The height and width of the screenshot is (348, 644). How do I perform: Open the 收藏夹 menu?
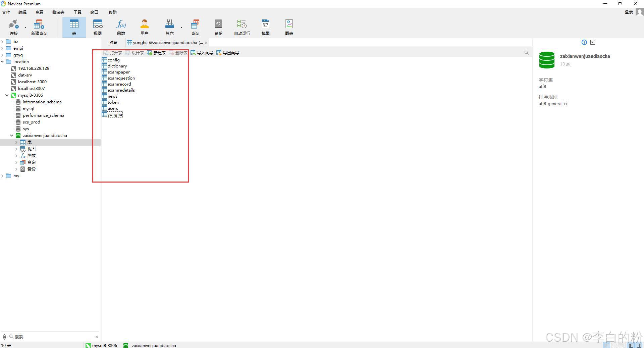click(x=58, y=12)
